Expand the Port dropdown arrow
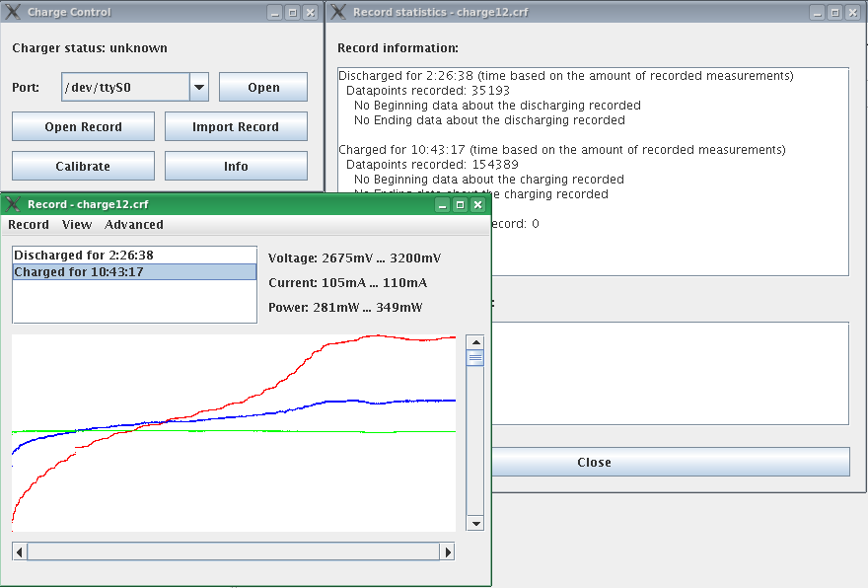The width and height of the screenshot is (868, 588). click(x=199, y=87)
